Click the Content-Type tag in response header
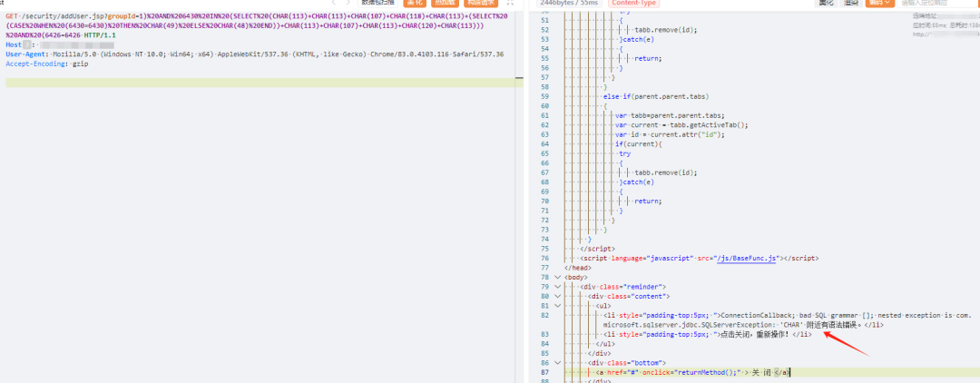 pos(633,3)
